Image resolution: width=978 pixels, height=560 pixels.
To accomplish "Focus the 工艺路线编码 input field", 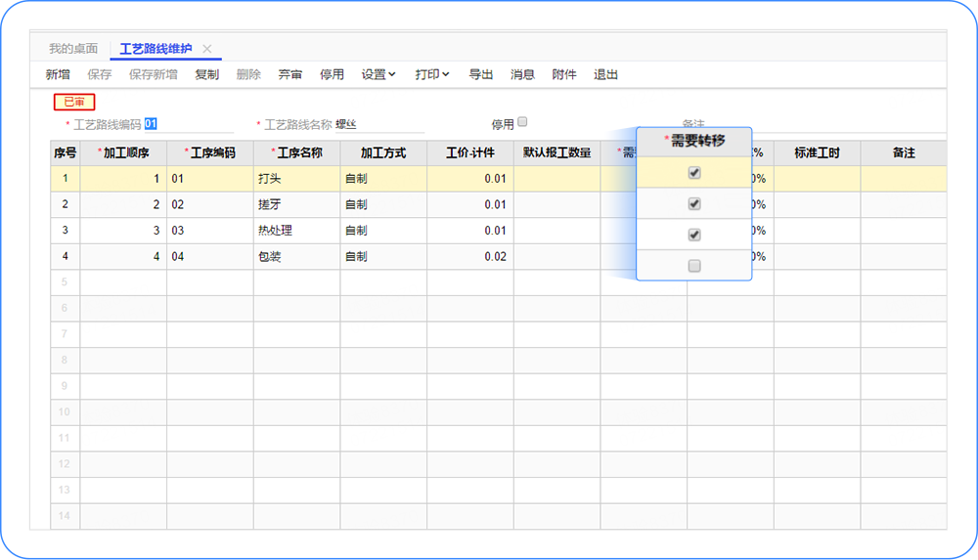I will pos(189,124).
